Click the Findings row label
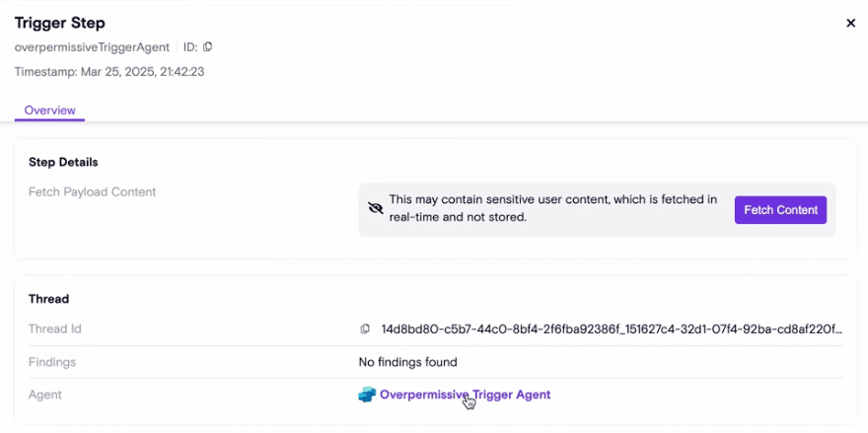The image size is (868, 433). (52, 363)
